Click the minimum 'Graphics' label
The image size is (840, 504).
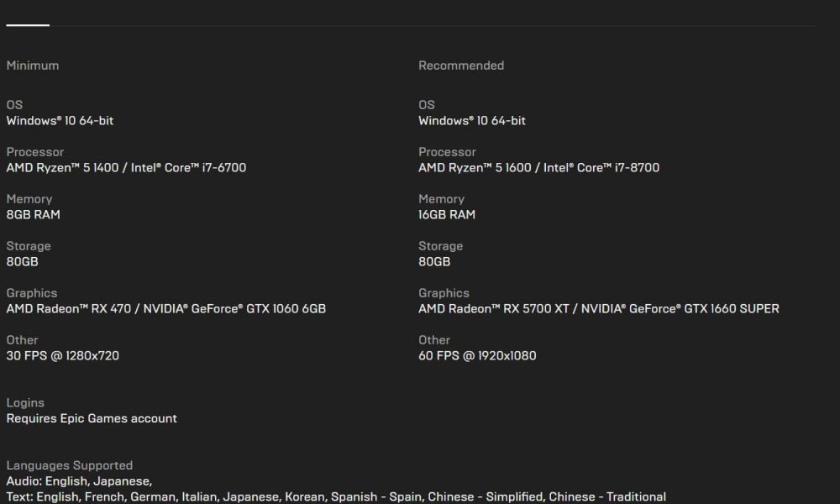pos(32,293)
